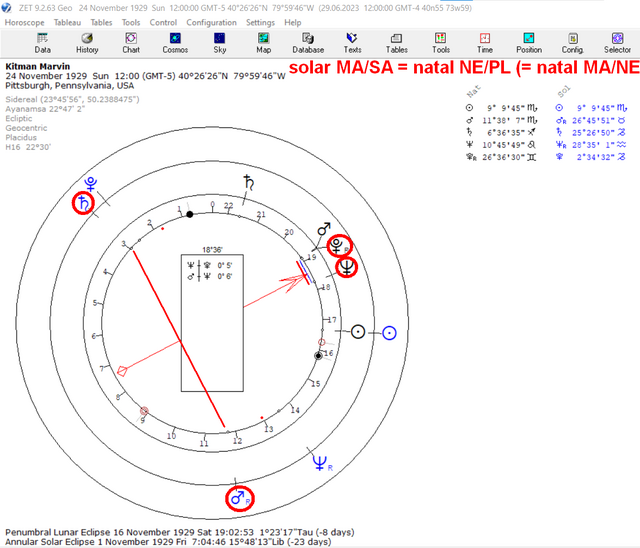Open the Data toolbar button

[x=42, y=43]
